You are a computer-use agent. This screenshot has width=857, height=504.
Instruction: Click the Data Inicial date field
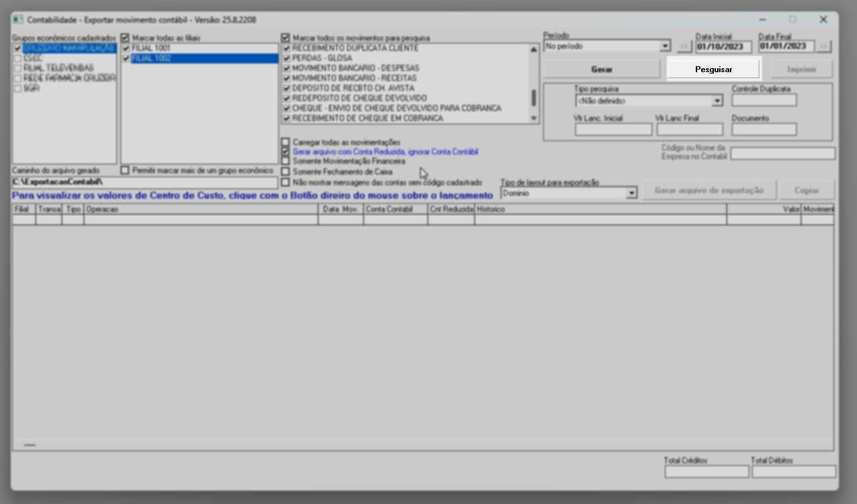click(724, 47)
